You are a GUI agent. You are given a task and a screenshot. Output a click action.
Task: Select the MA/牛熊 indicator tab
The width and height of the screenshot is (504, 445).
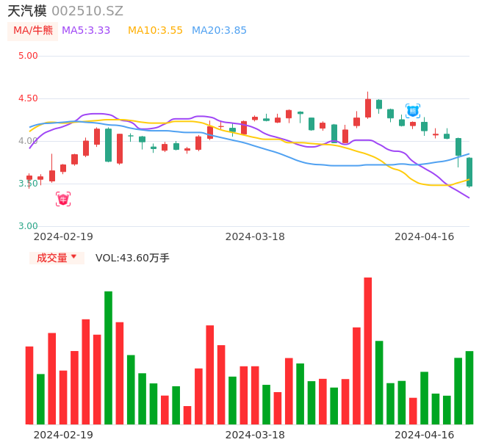[x=33, y=31]
